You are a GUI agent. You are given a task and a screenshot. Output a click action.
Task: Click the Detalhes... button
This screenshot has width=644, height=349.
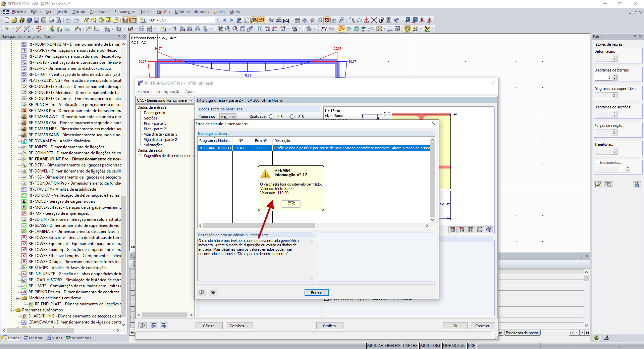(239, 326)
